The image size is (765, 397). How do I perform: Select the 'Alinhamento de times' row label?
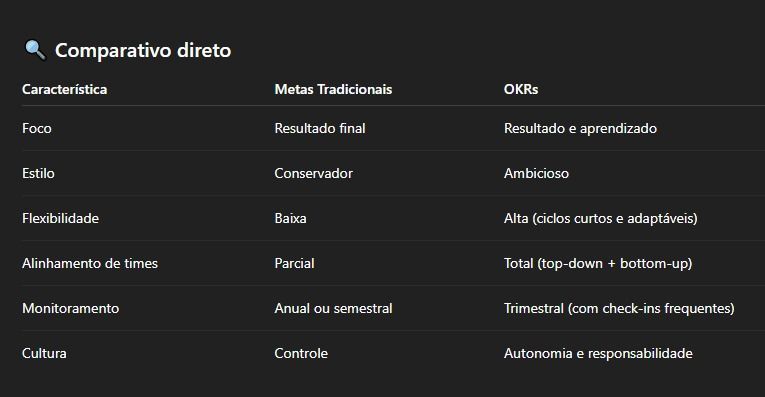tap(90, 263)
